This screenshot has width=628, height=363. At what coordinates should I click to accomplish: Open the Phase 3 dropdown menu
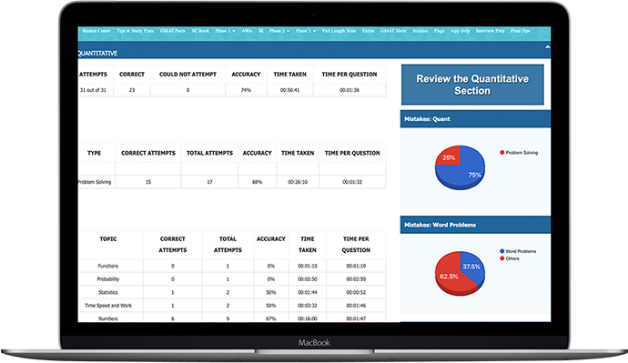[306, 31]
